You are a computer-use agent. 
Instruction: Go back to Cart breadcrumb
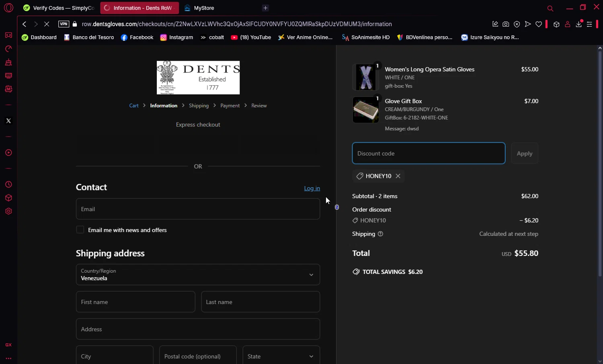pos(134,106)
